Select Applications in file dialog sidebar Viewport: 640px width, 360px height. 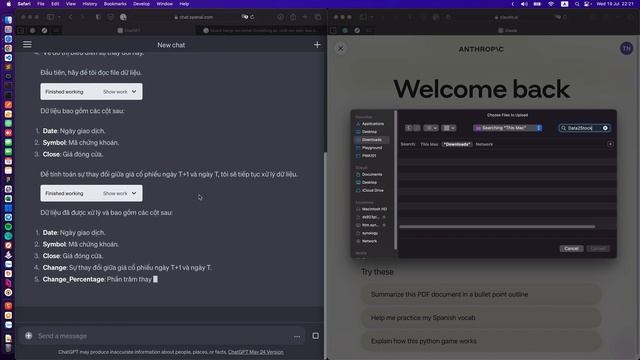(x=373, y=124)
